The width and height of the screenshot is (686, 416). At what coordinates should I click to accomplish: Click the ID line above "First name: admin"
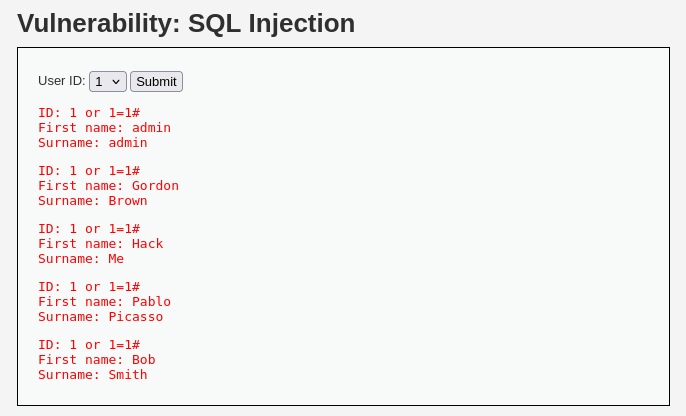pos(89,113)
